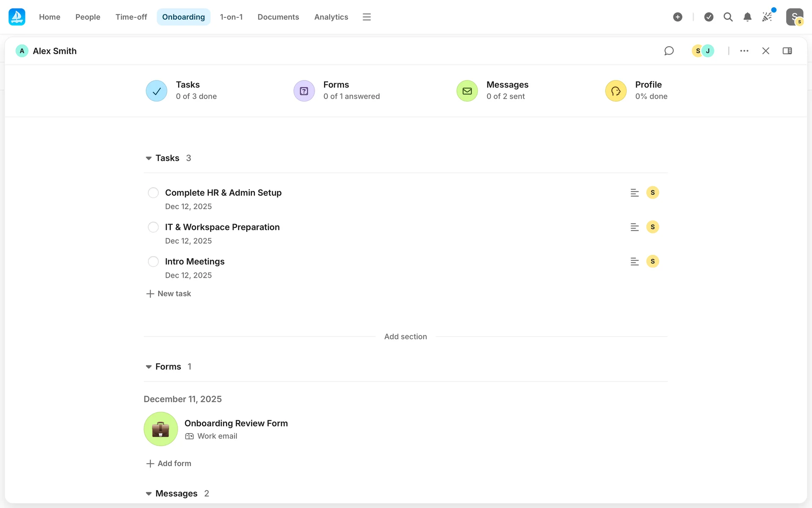This screenshot has height=508, width=812.
Task: Click the notifications bell icon
Action: tap(747, 17)
